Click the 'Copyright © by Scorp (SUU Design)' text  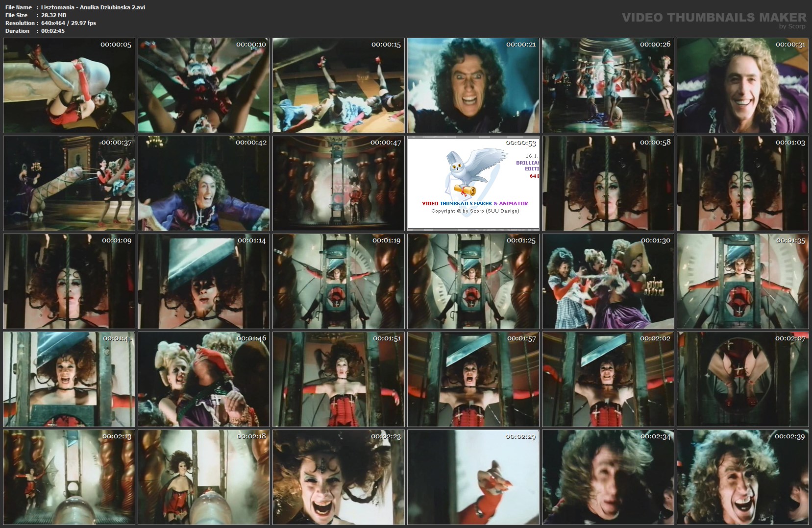pyautogui.click(x=475, y=211)
